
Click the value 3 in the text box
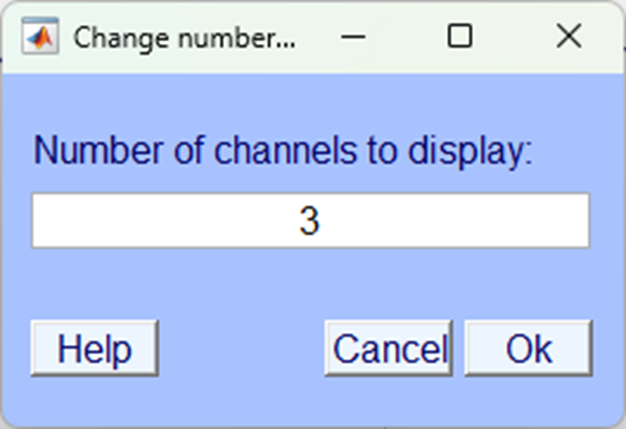tap(309, 221)
